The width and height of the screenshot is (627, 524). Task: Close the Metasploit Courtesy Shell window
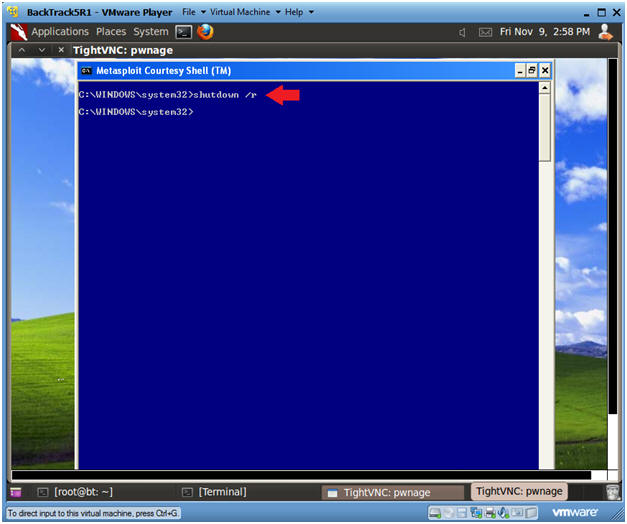coord(545,71)
